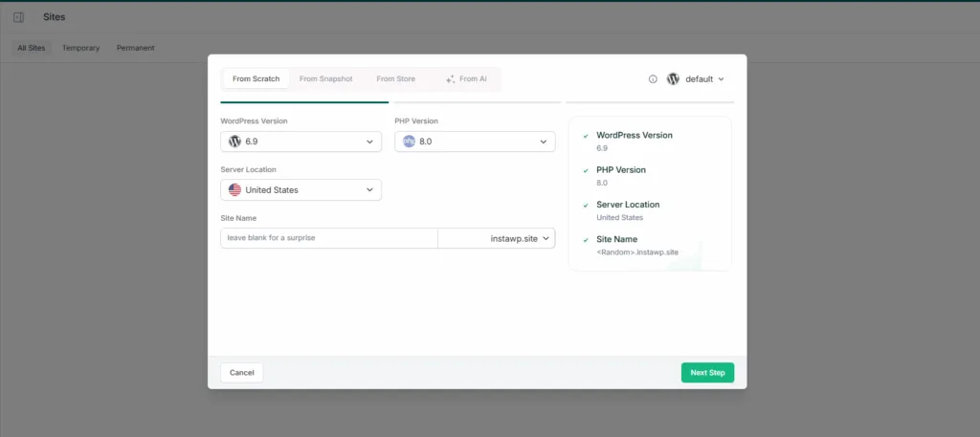Click the Cancel button

[x=242, y=373]
